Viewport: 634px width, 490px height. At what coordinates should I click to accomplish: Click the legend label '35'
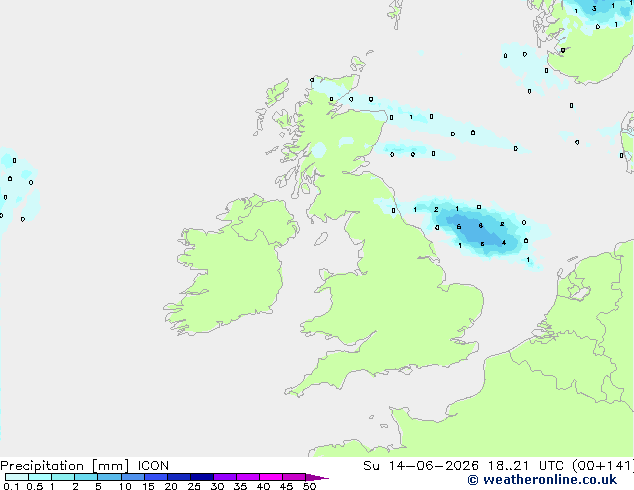click(240, 486)
